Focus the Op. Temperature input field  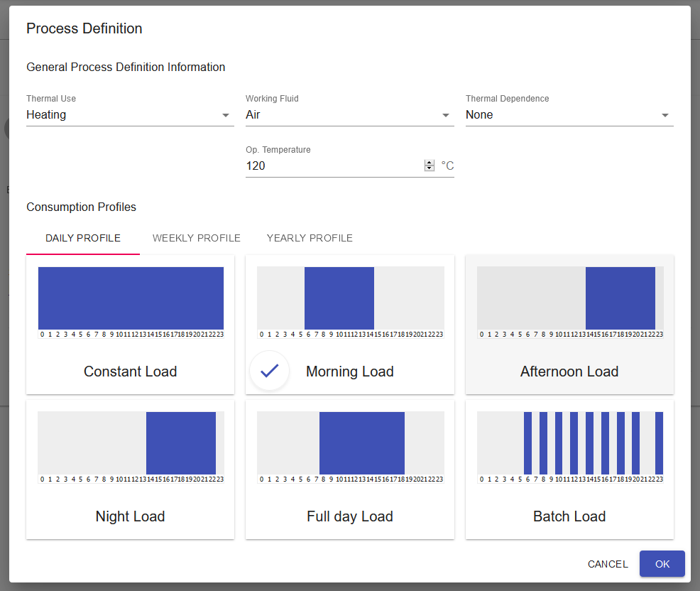[332, 166]
